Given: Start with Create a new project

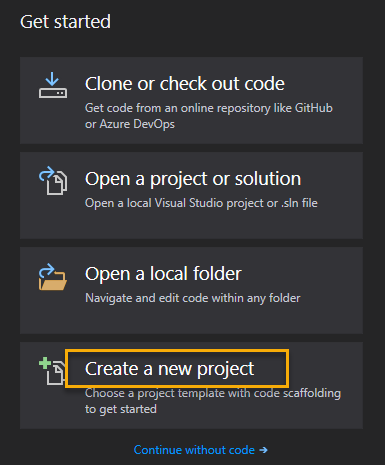Looking at the screenshot, I should 169,369.
